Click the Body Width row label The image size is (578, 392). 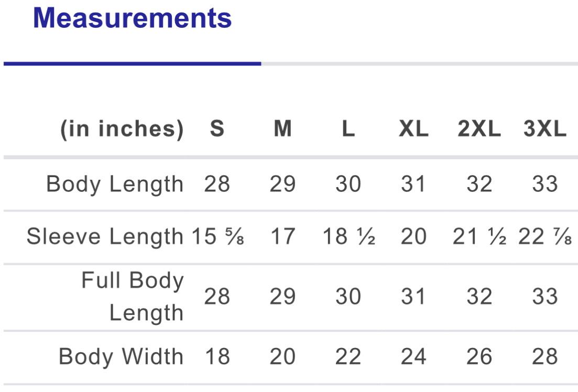[x=121, y=357]
